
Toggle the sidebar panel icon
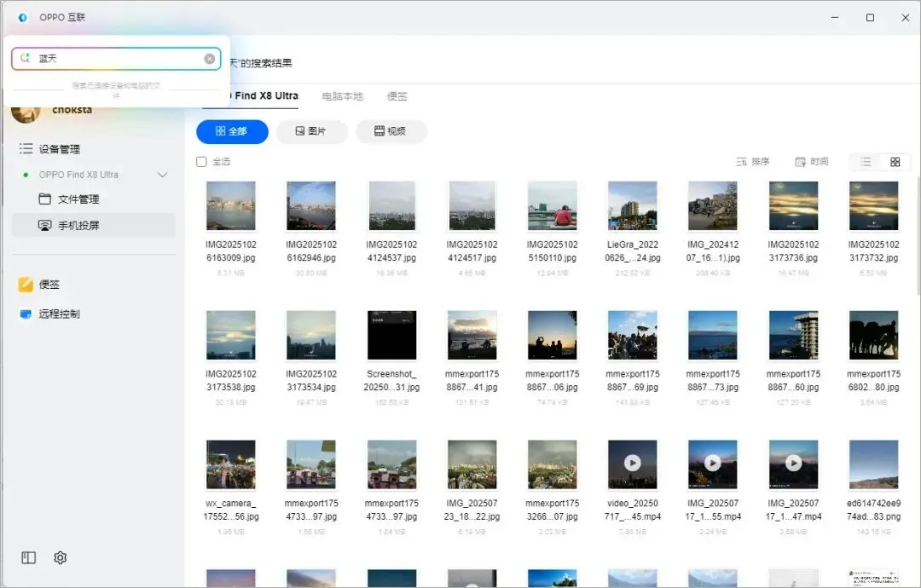pos(28,557)
